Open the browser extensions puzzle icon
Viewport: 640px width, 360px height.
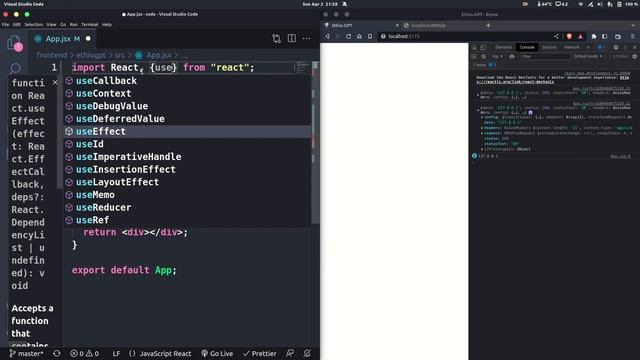pos(594,36)
